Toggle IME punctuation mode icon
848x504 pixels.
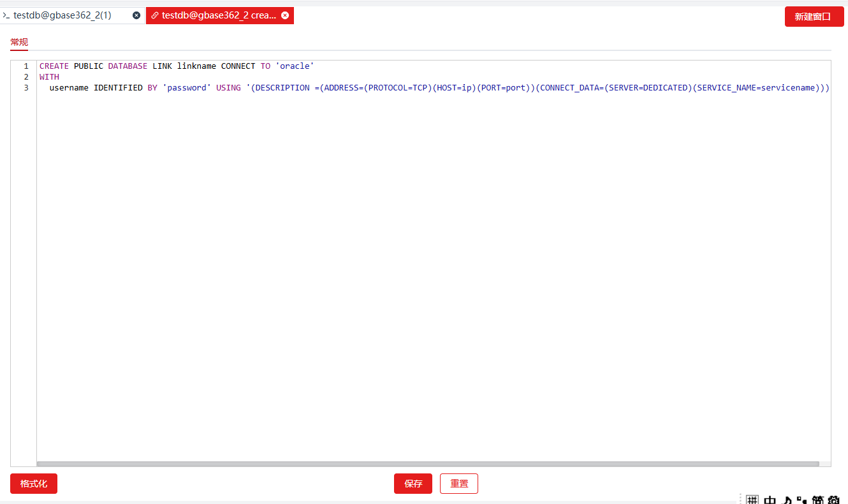(x=801, y=500)
